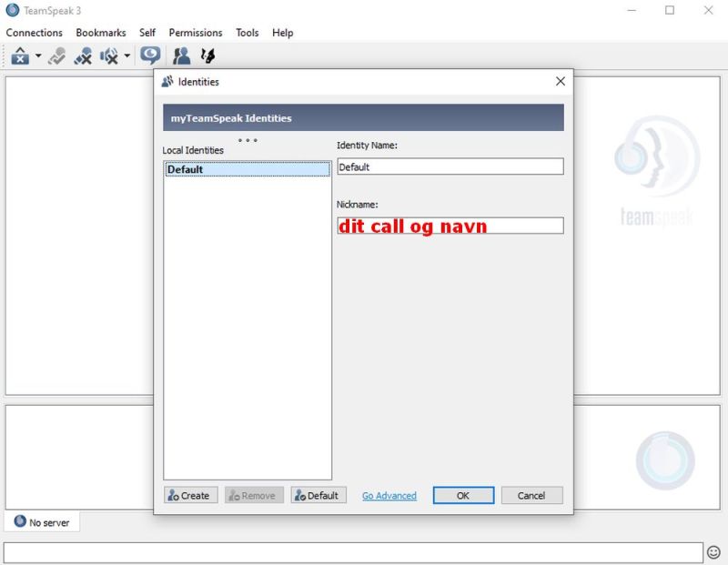The height and width of the screenshot is (565, 728).
Task: Click the Default button in Identities dialog
Action: point(318,495)
